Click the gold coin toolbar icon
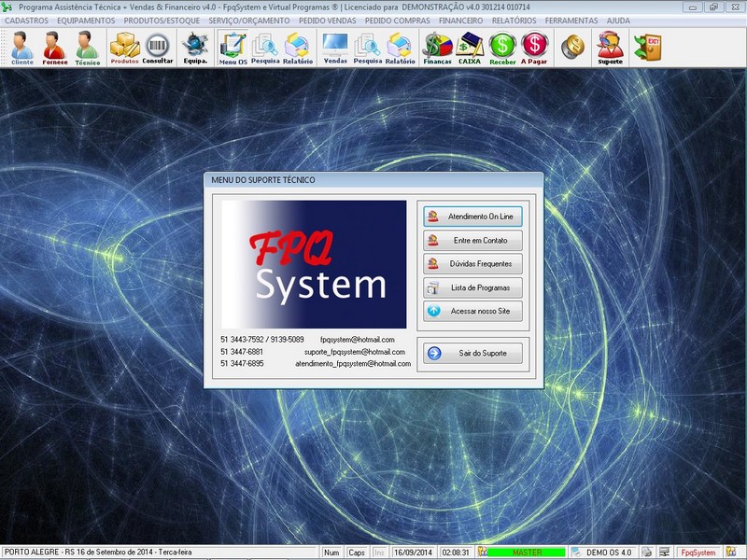This screenshot has width=747, height=560. pyautogui.click(x=572, y=48)
